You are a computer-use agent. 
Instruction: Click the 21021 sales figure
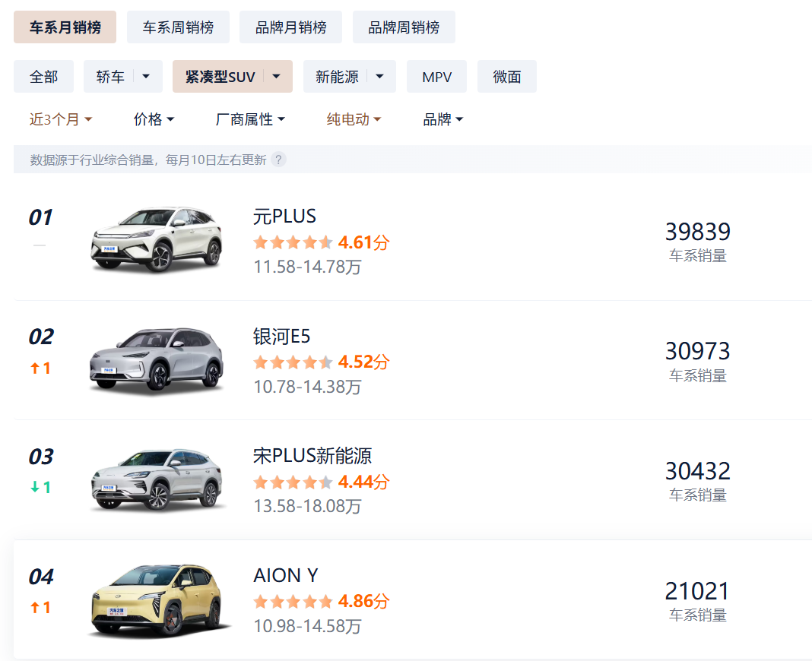point(697,591)
